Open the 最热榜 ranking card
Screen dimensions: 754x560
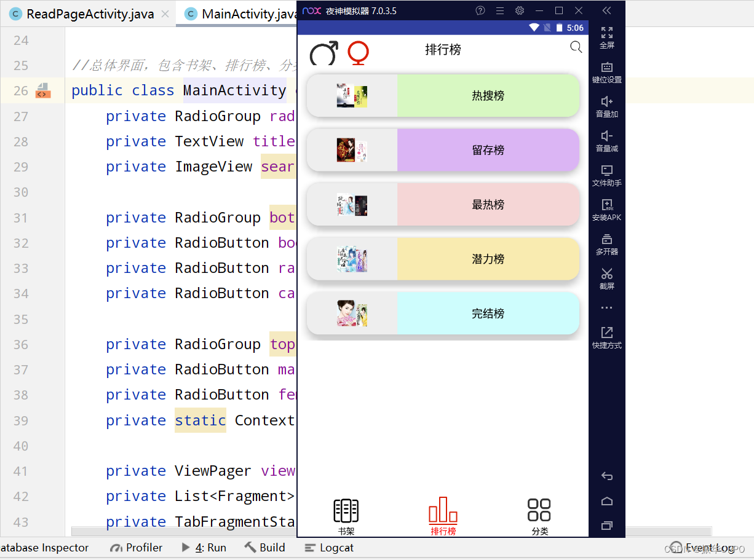click(443, 205)
